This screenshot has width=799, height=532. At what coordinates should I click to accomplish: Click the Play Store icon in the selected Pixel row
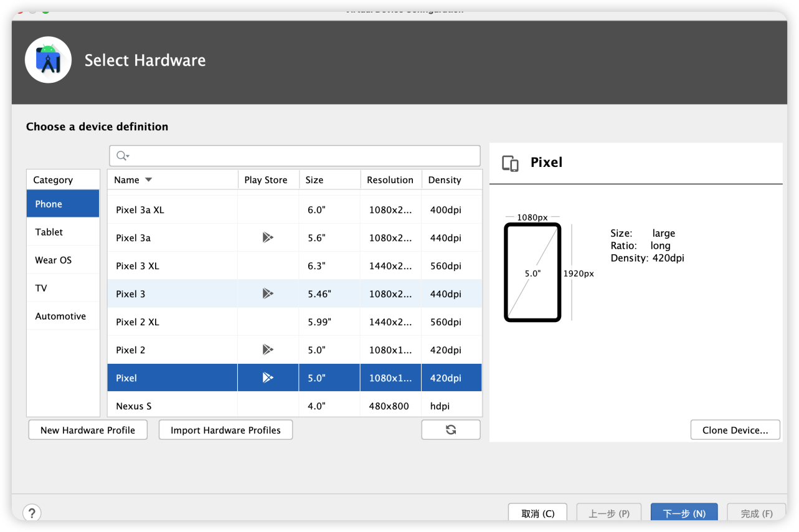tap(268, 378)
